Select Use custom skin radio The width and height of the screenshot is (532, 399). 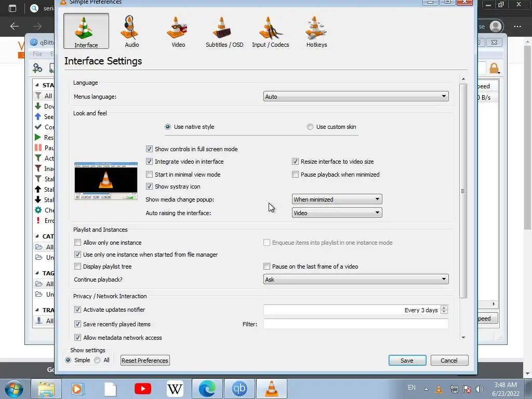point(310,127)
